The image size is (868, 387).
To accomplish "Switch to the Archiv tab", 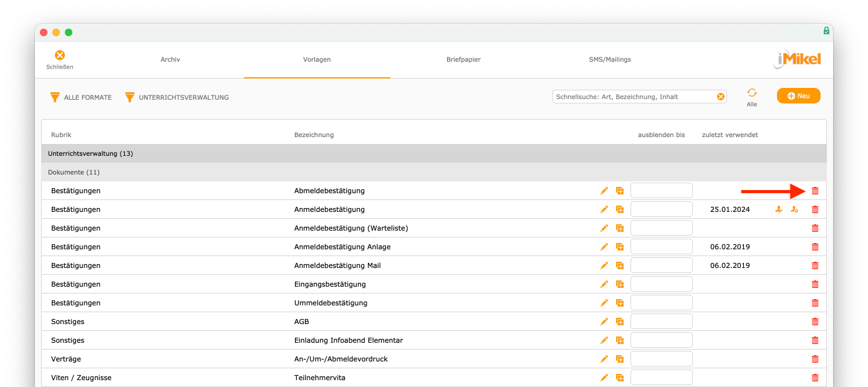I will [170, 60].
